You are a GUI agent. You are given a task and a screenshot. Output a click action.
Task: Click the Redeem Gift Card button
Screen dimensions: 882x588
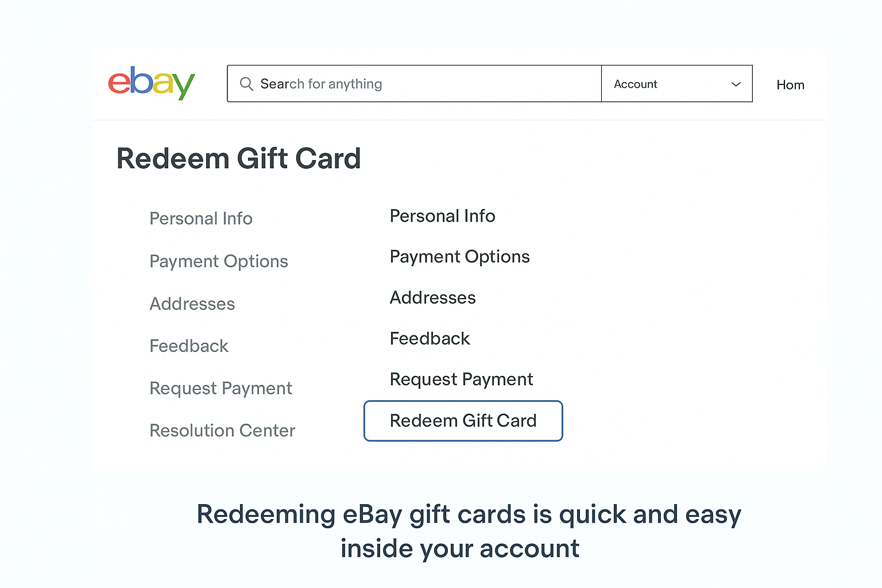pyautogui.click(x=463, y=421)
